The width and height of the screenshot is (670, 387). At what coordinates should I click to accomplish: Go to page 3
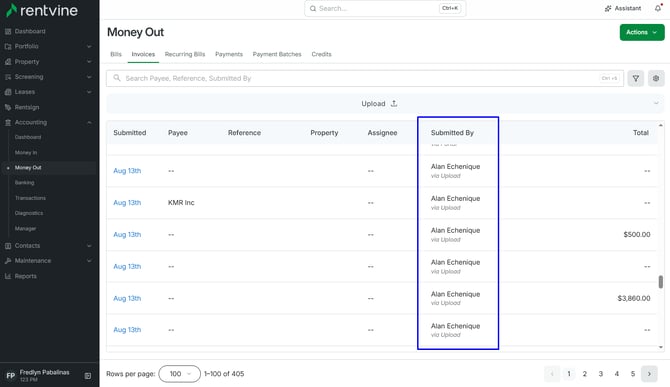point(600,374)
